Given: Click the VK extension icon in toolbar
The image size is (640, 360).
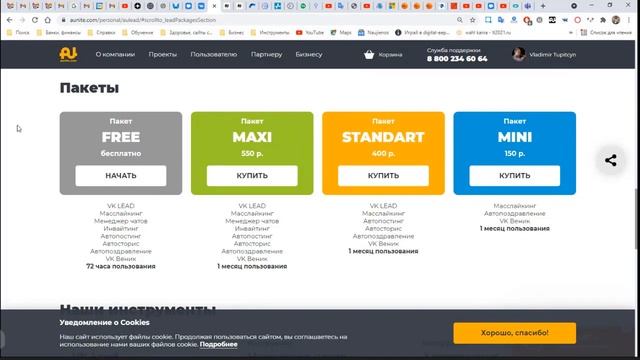Looking at the screenshot, I should [565, 20].
